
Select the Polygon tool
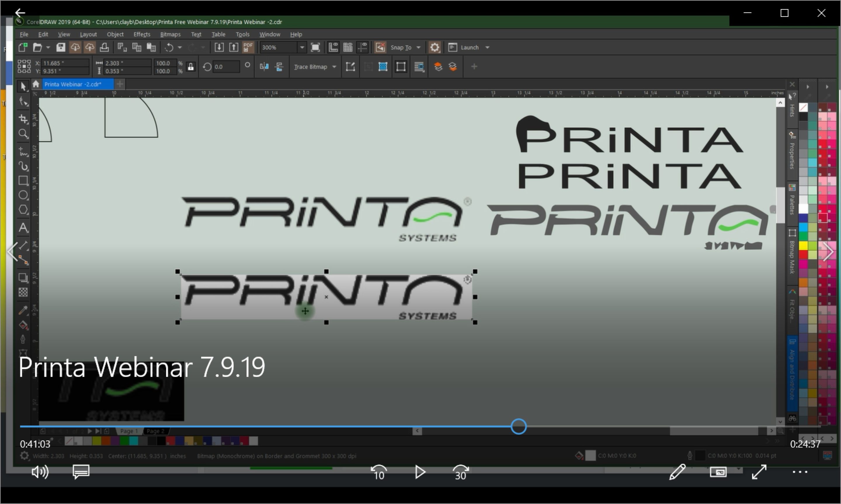click(x=23, y=210)
